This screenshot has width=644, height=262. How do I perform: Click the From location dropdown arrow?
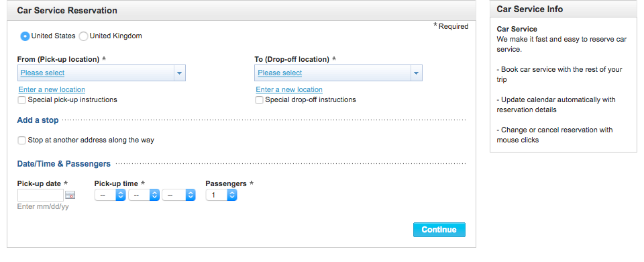[179, 73]
